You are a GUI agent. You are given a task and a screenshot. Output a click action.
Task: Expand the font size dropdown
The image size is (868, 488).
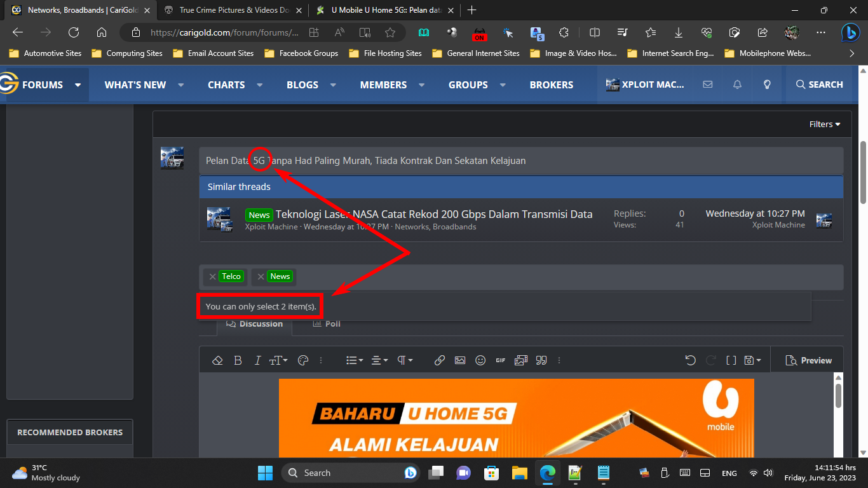click(x=278, y=360)
